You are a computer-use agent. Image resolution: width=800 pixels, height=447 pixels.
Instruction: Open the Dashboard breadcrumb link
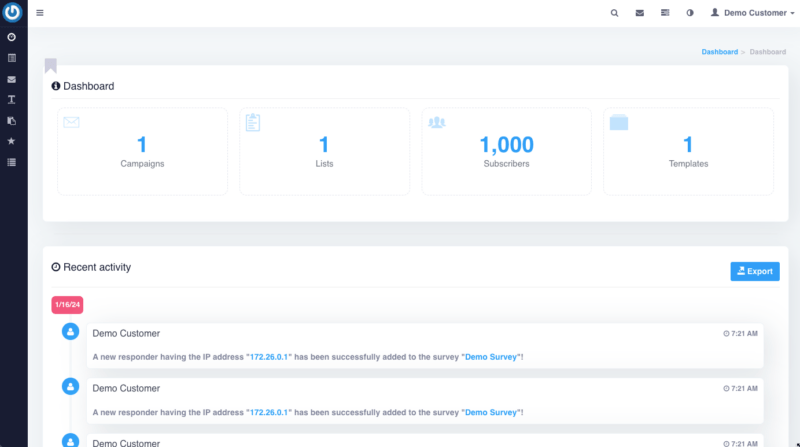(x=719, y=51)
